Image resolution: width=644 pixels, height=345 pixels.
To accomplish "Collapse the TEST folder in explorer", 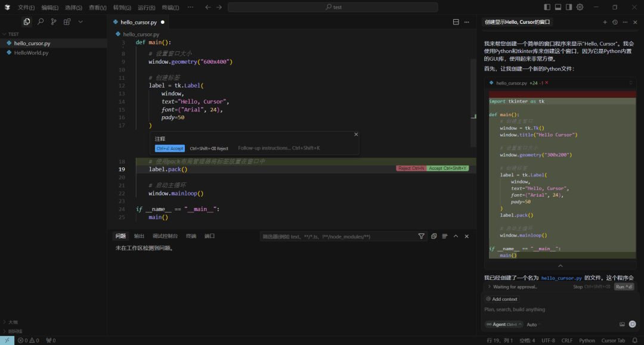I will (x=54, y=34).
